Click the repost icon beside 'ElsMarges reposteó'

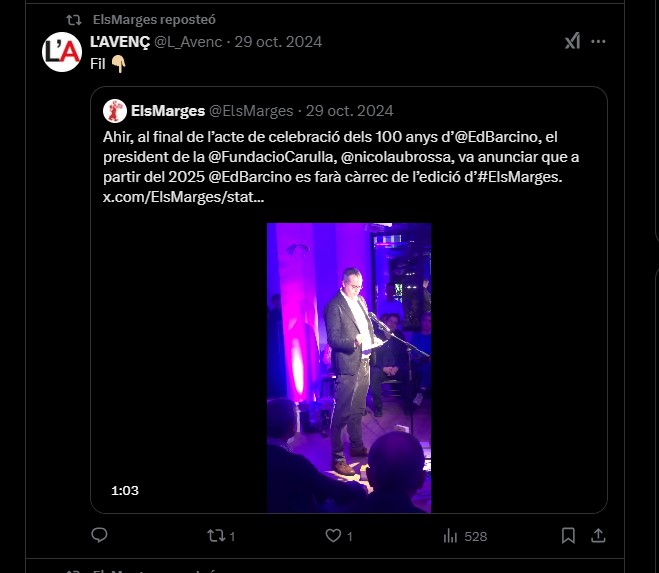(74, 19)
